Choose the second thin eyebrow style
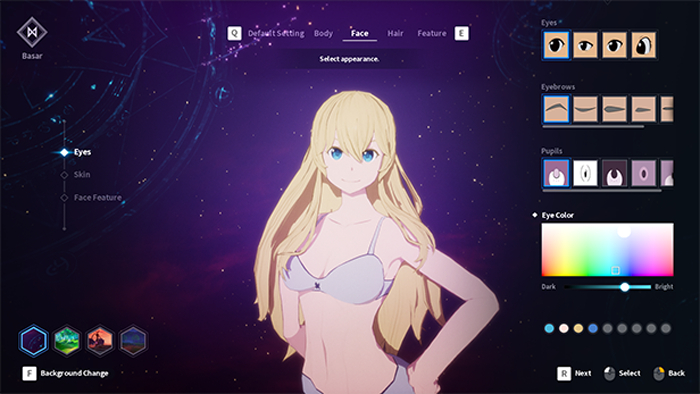The height and width of the screenshot is (394, 700). tap(585, 109)
